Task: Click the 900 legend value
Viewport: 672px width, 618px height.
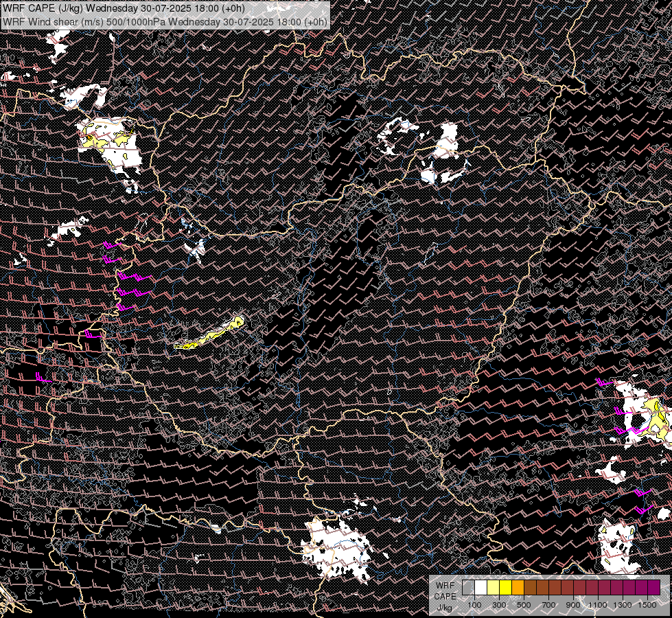Action: pos(573,605)
